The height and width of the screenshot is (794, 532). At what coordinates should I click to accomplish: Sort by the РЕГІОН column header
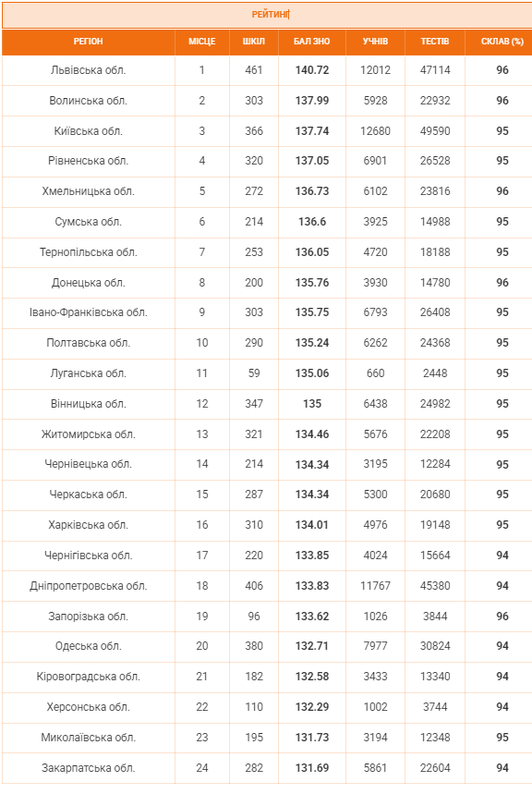[88, 42]
